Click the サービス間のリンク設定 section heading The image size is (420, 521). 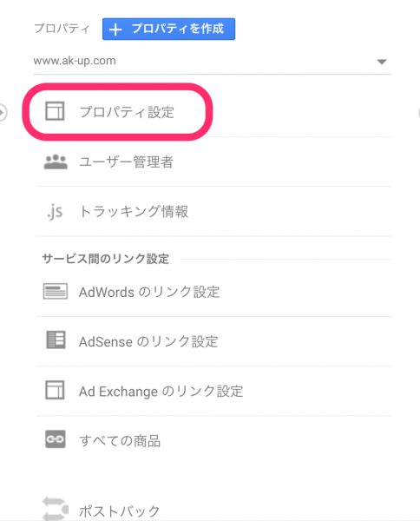point(106,259)
